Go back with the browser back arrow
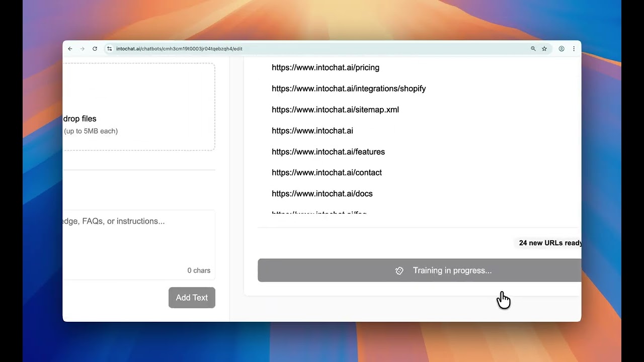 point(70,49)
